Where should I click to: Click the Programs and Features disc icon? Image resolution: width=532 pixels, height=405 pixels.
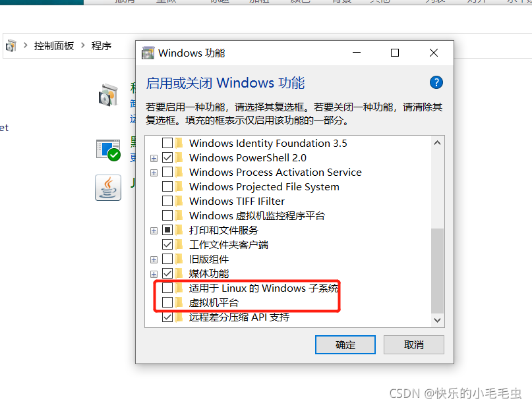click(x=108, y=95)
